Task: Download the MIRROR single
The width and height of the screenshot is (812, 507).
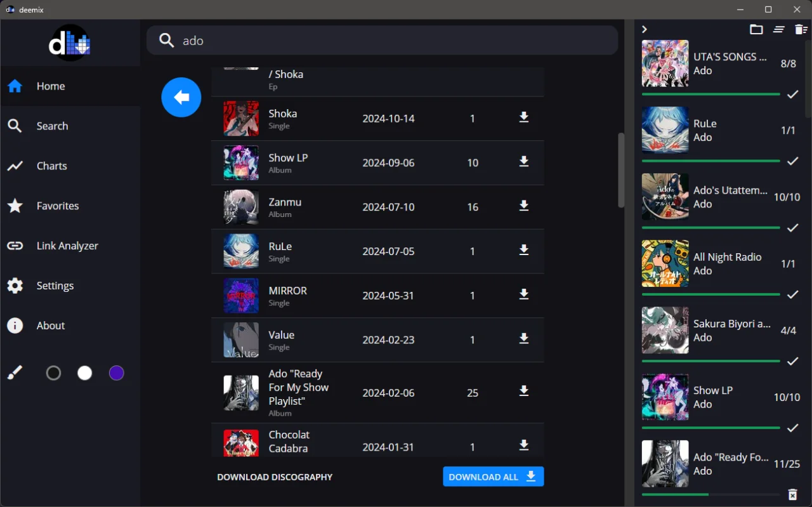Action: coord(524,294)
